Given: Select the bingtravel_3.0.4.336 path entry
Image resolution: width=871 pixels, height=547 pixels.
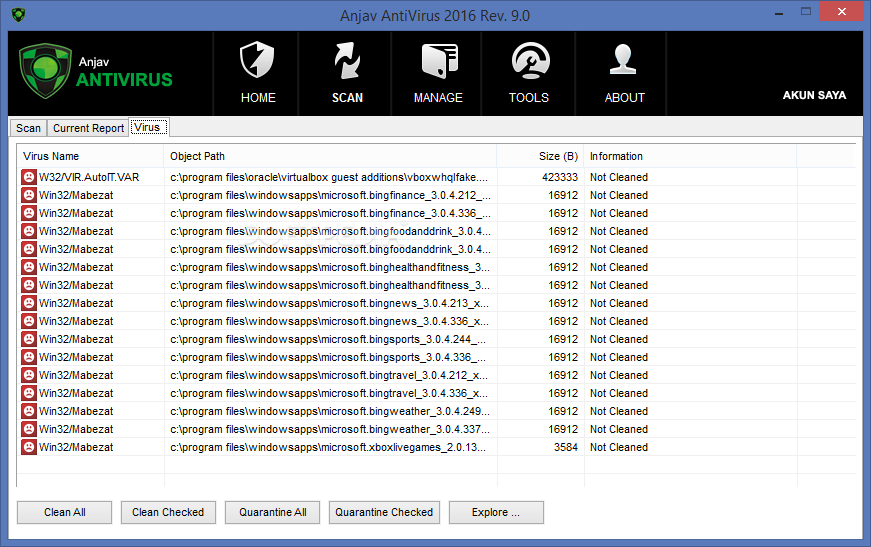Looking at the screenshot, I should pyautogui.click(x=329, y=393).
